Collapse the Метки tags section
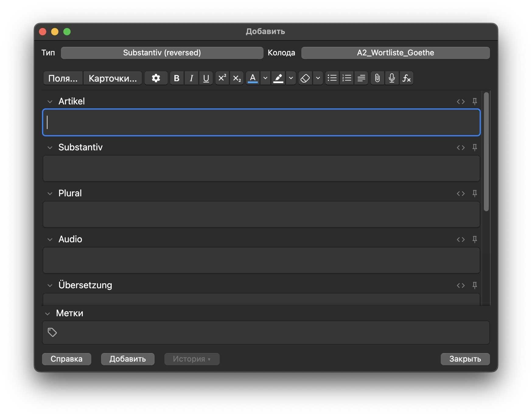This screenshot has height=417, width=532. tap(47, 314)
